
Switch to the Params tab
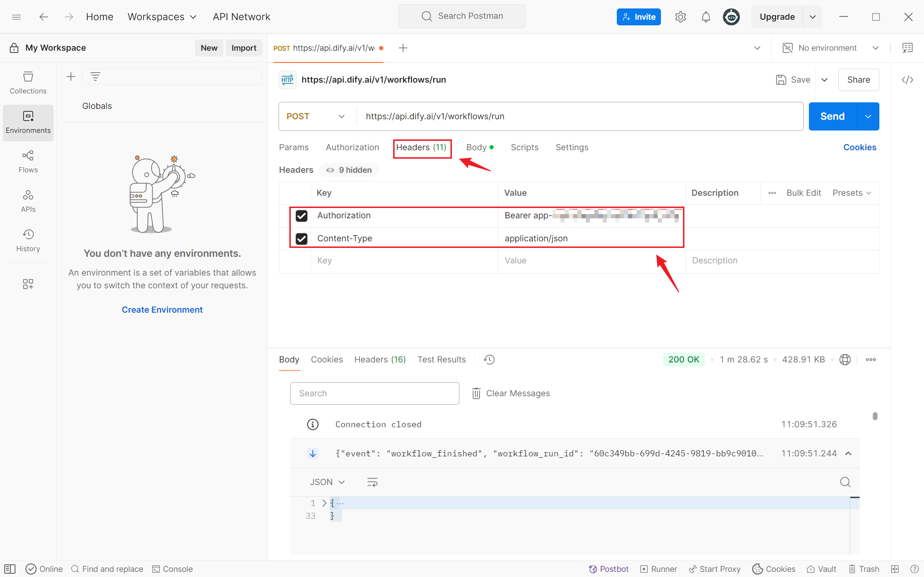pos(294,147)
